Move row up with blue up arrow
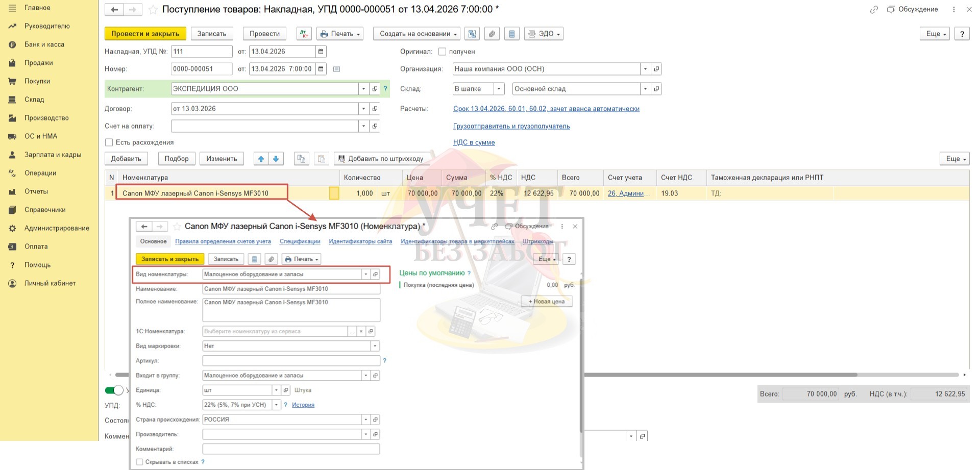 pyautogui.click(x=261, y=159)
